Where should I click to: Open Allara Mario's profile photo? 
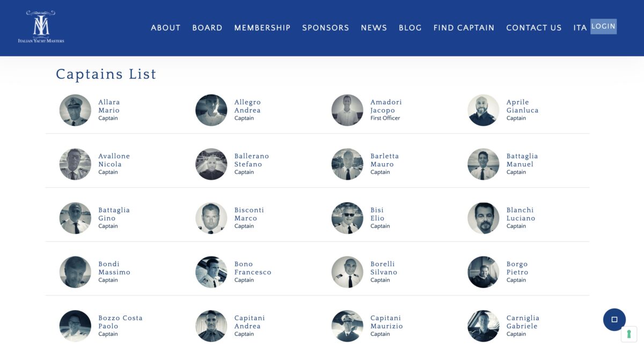tap(75, 111)
